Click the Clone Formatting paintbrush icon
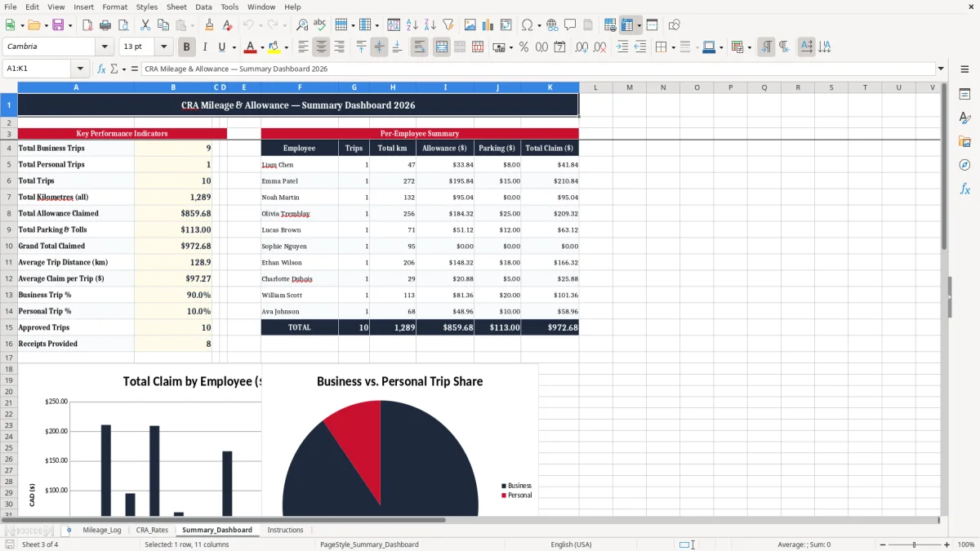The width and height of the screenshot is (980, 551). (x=210, y=25)
